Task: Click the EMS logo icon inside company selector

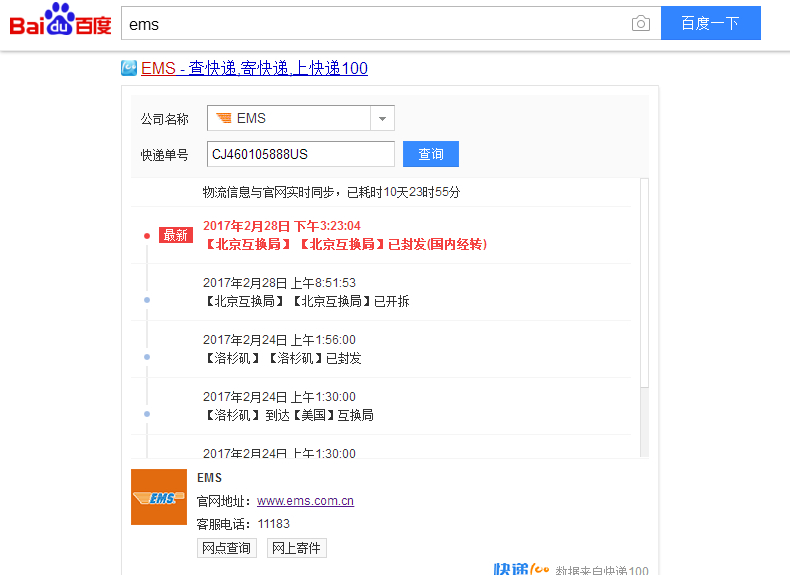Action: coord(224,118)
